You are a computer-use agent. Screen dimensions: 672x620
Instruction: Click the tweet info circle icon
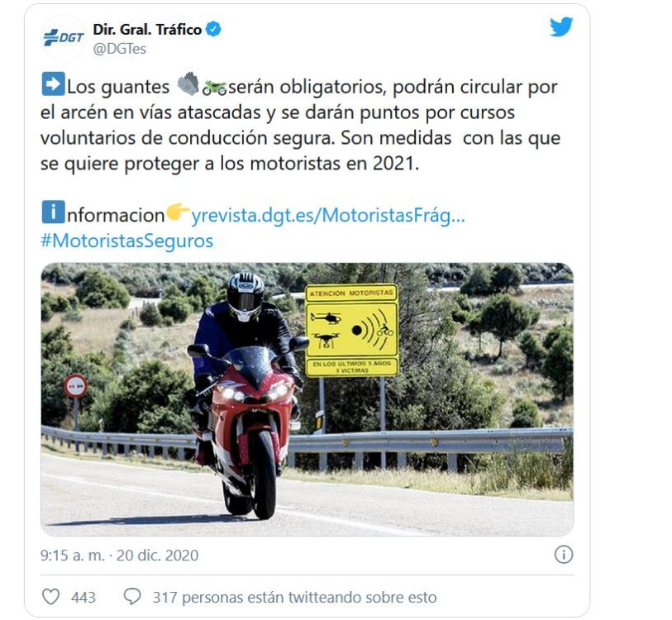(564, 555)
